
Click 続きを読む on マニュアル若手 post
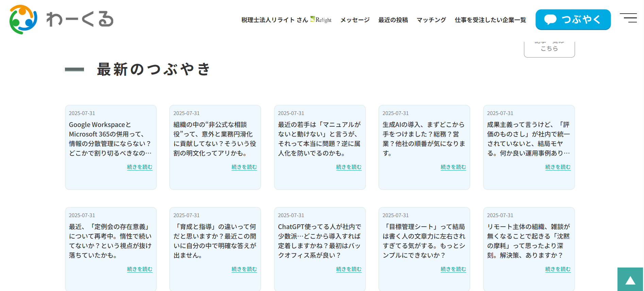[349, 167]
